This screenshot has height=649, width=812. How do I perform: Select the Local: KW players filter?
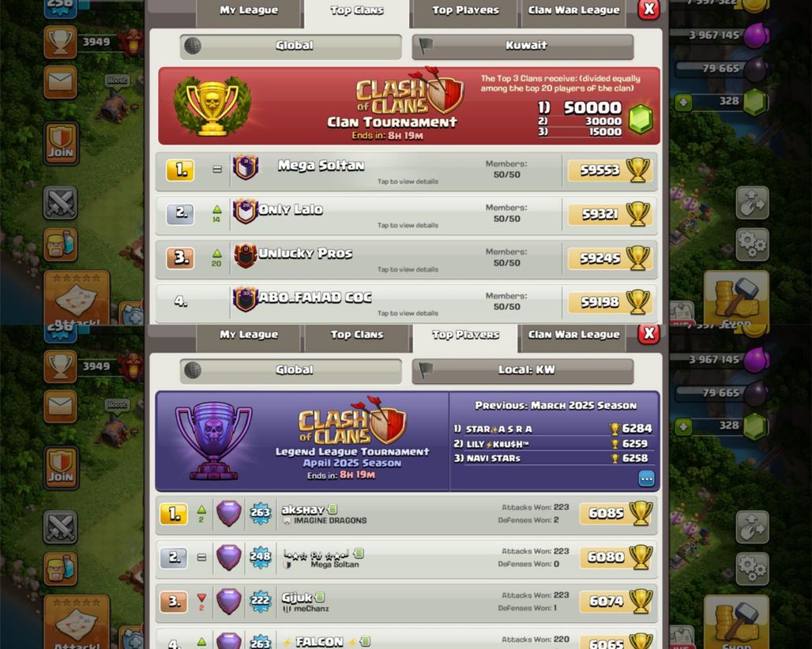coord(523,370)
